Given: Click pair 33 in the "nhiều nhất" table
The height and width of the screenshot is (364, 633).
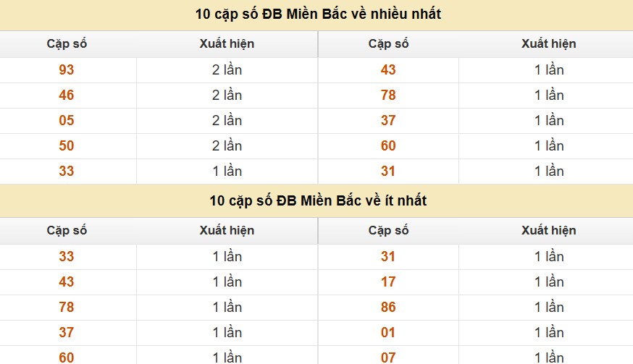Looking at the screenshot, I should pyautogui.click(x=67, y=172).
